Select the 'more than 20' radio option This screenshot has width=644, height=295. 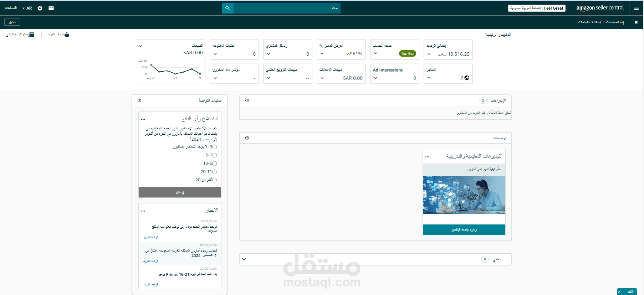(x=215, y=180)
